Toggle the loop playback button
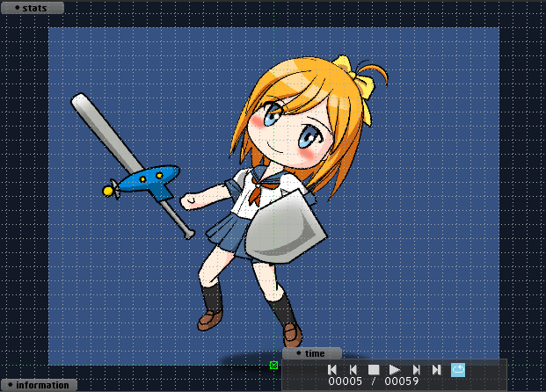The width and height of the screenshot is (546, 392). pos(458,370)
